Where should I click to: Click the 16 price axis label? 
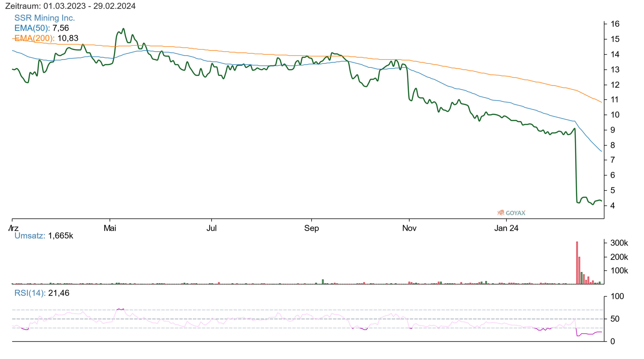(x=615, y=24)
